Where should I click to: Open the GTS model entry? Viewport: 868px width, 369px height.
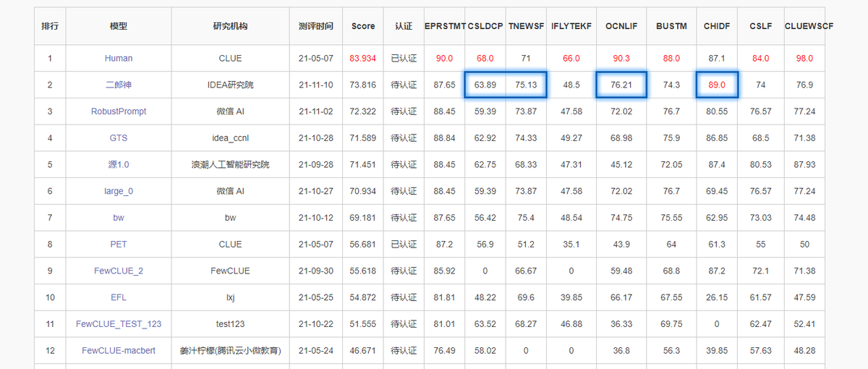[x=119, y=138]
